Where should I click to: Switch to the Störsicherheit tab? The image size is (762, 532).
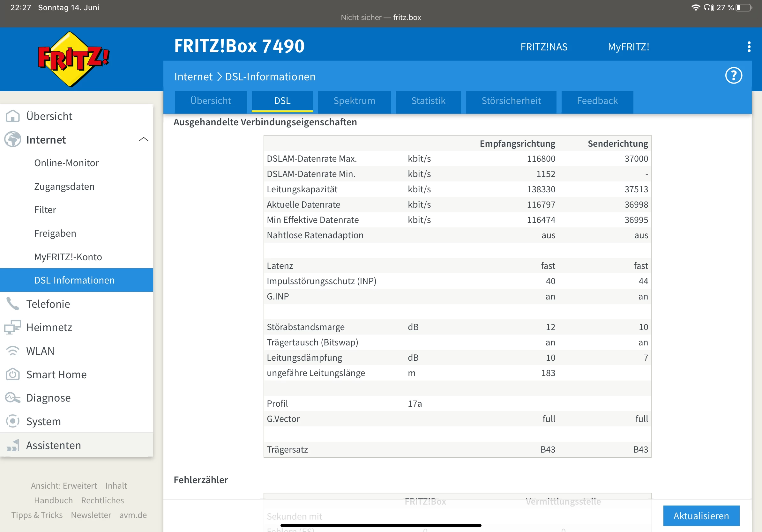511,101
